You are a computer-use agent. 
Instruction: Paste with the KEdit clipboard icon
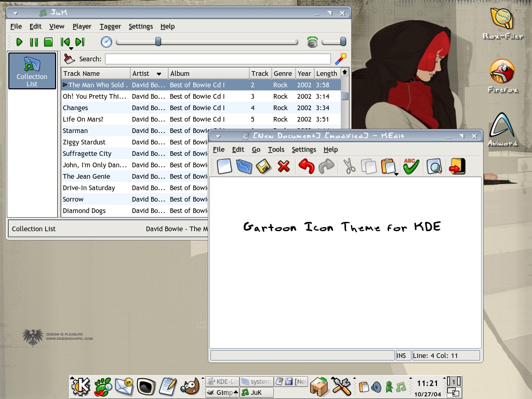pos(388,167)
